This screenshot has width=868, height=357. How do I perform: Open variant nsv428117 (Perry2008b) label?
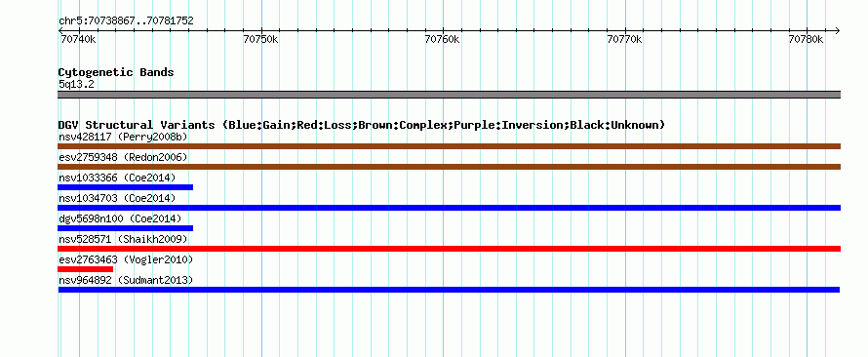(x=123, y=137)
